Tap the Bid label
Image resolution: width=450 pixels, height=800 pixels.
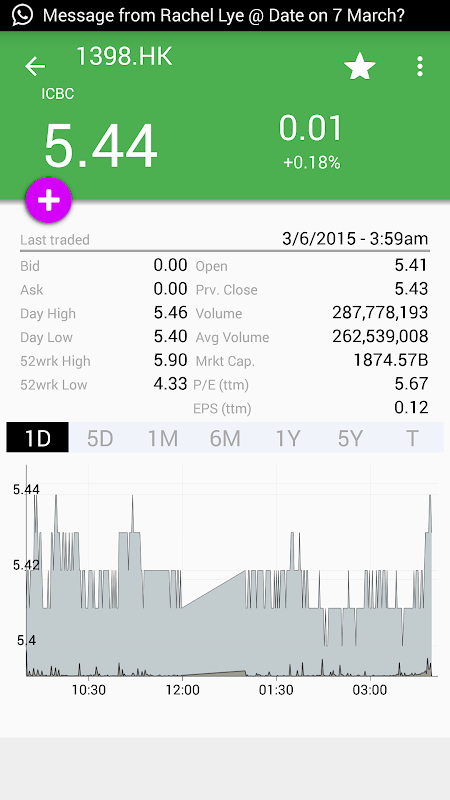pos(30,266)
